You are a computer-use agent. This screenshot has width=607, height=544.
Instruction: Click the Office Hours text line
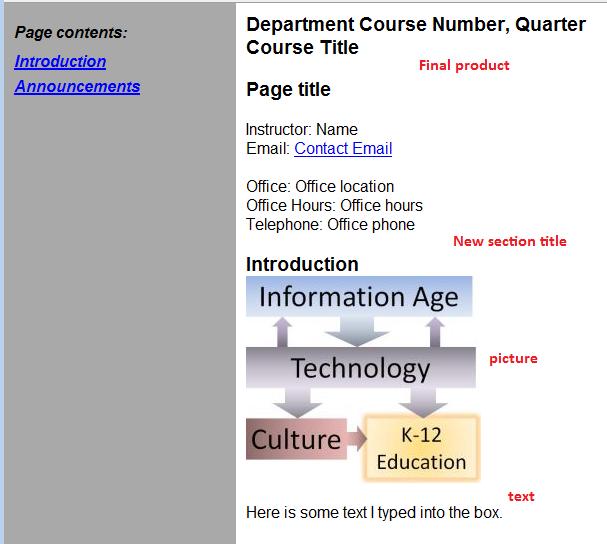tap(334, 205)
